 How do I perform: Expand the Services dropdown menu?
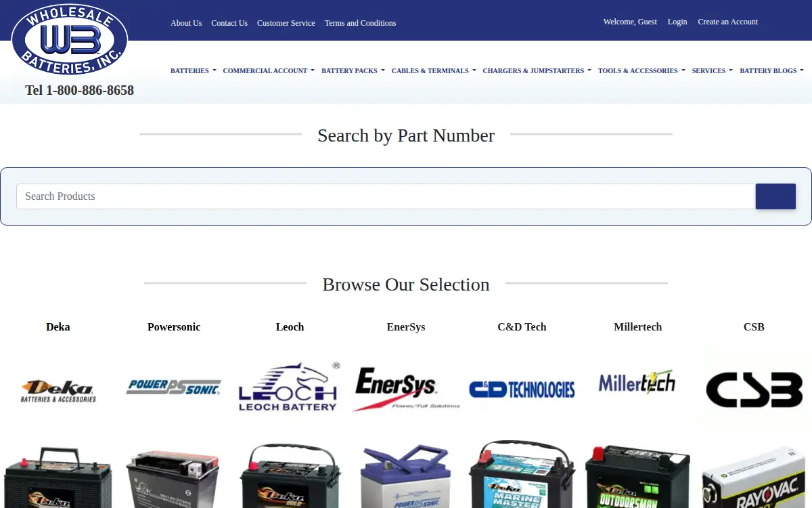coord(713,70)
